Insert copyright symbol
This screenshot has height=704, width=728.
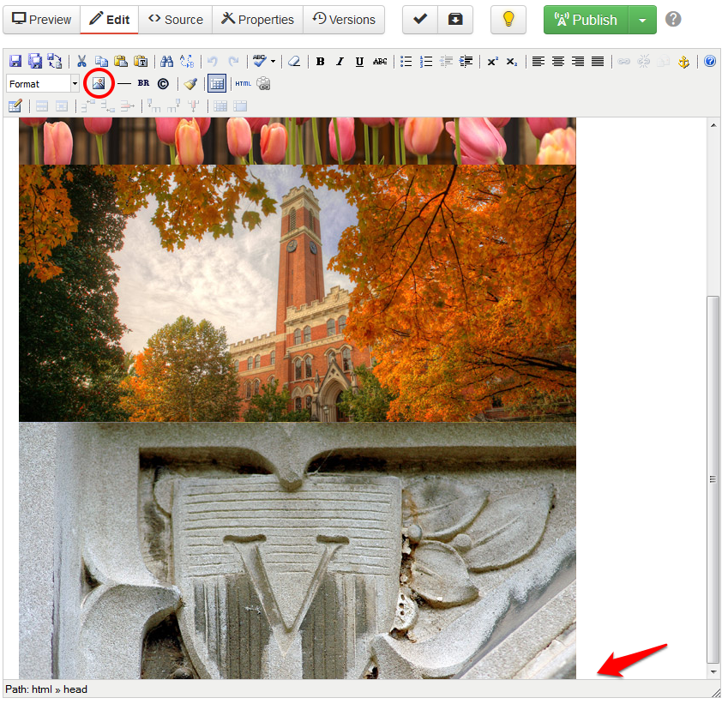163,84
